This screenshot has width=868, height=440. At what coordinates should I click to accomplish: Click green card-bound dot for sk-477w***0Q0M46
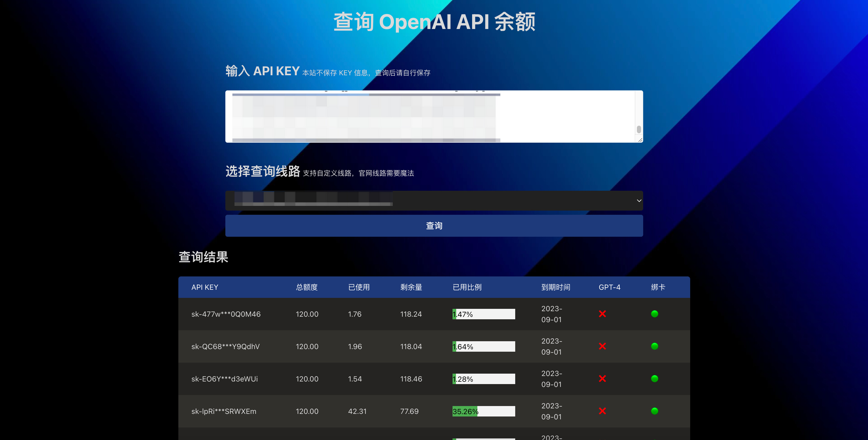coord(654,314)
